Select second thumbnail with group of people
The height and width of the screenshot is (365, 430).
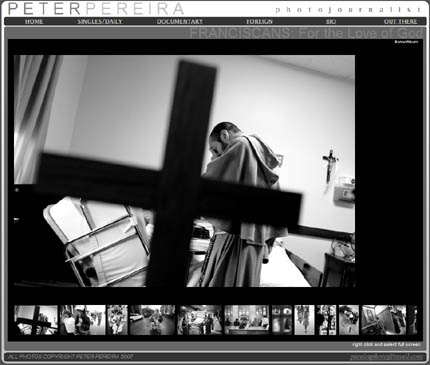coord(83,320)
